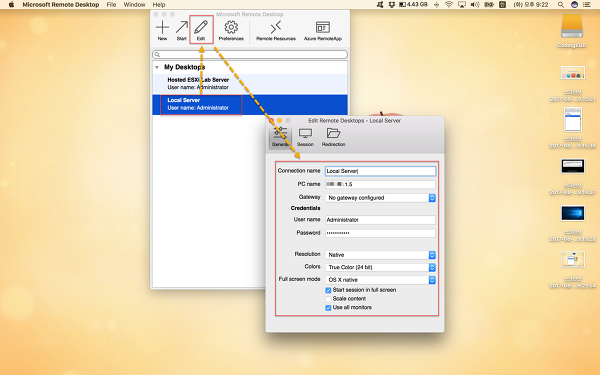Click the Apple menu logo
The image size is (600, 375).
coord(11,5)
